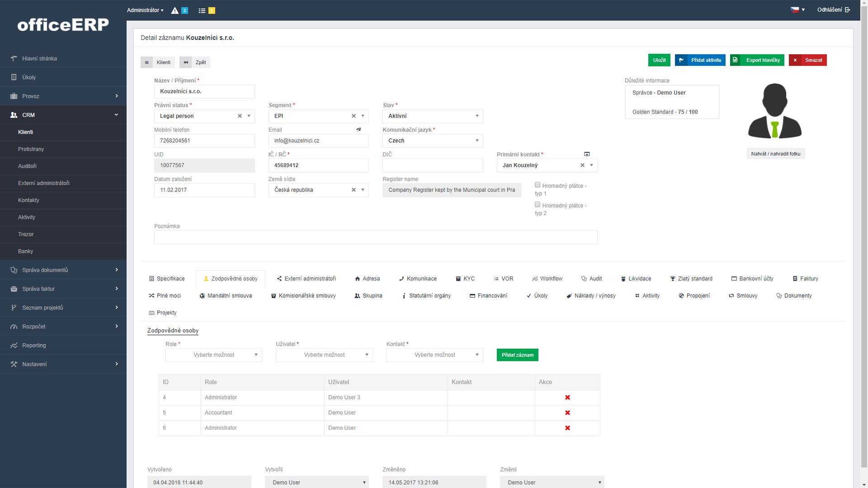Image resolution: width=868 pixels, height=488 pixels.
Task: Open the Role dropdown in Zodpovědné osoby
Action: pos(214,355)
